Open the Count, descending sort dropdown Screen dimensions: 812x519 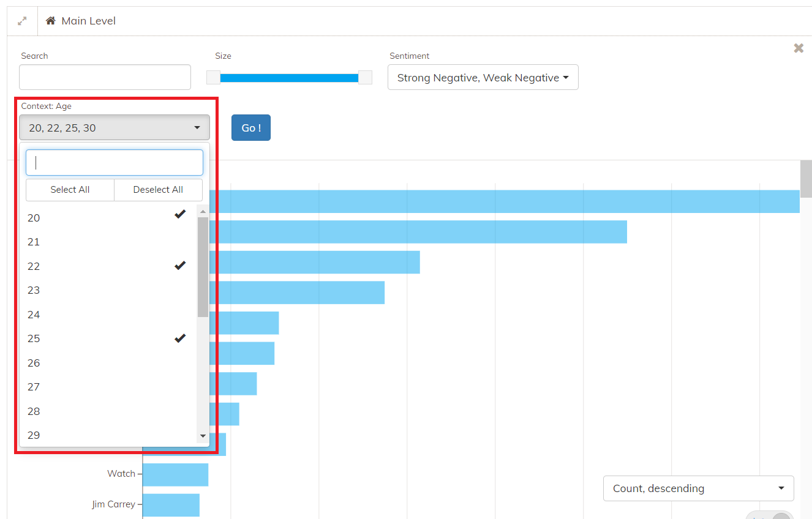coord(699,488)
